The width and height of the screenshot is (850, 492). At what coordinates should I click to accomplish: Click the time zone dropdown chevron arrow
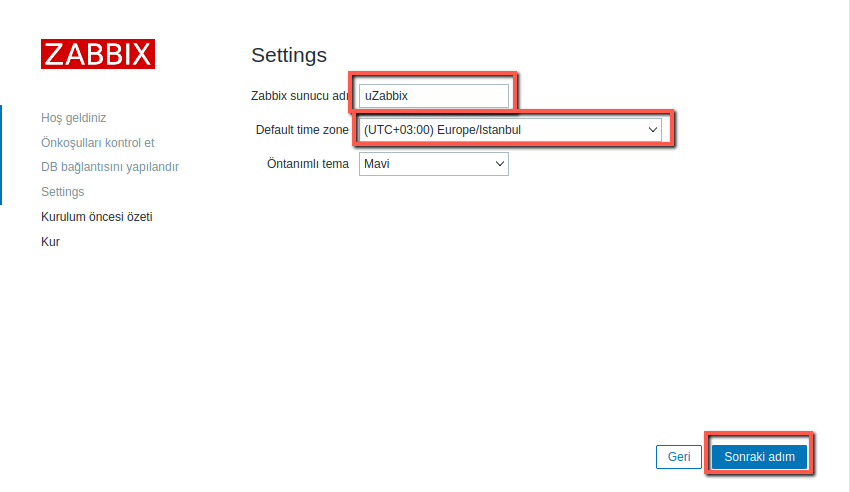coord(653,130)
